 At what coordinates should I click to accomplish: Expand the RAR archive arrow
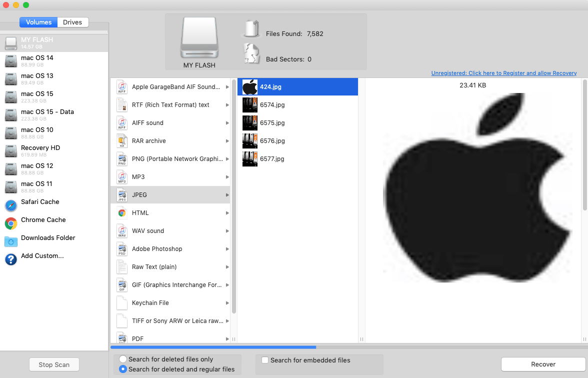[x=227, y=141]
